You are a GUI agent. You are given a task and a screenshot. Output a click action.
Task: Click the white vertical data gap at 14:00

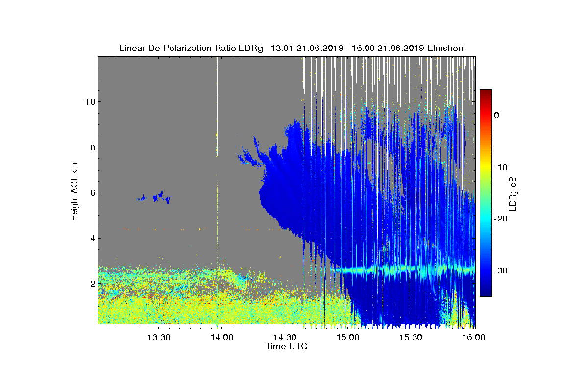[x=218, y=106]
